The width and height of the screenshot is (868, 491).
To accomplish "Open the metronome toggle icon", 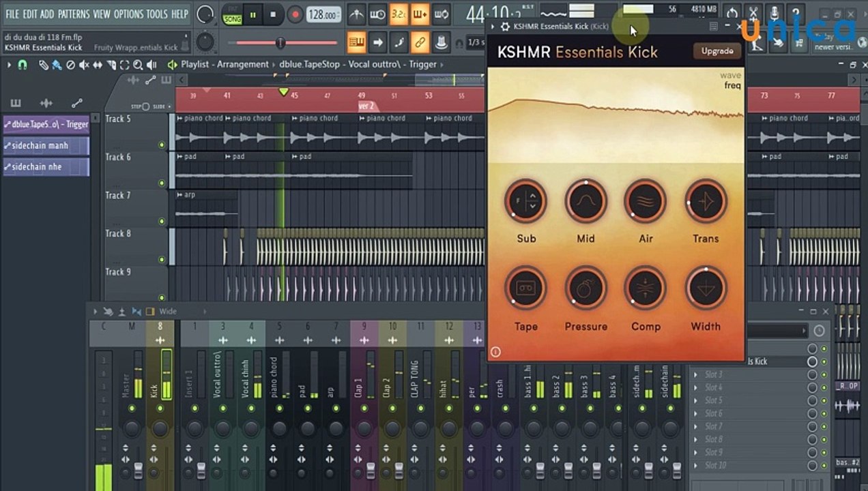I will (356, 14).
